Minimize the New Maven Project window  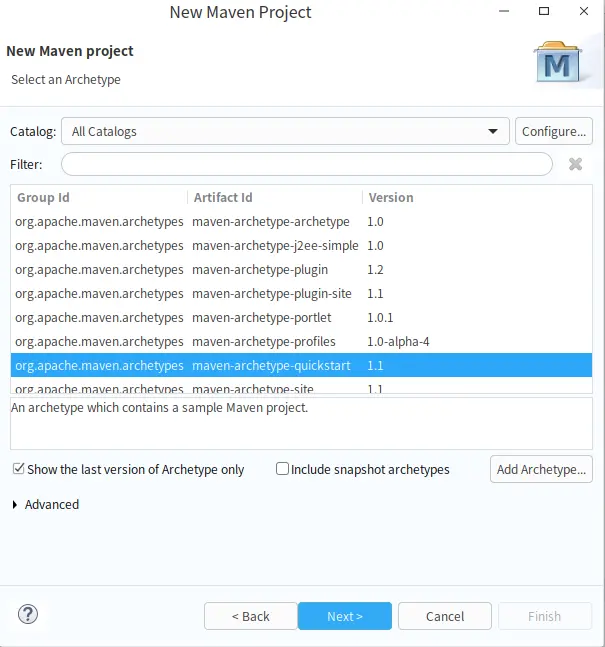504,11
